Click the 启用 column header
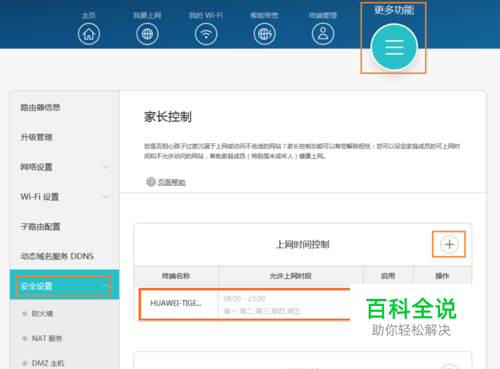 (x=388, y=276)
